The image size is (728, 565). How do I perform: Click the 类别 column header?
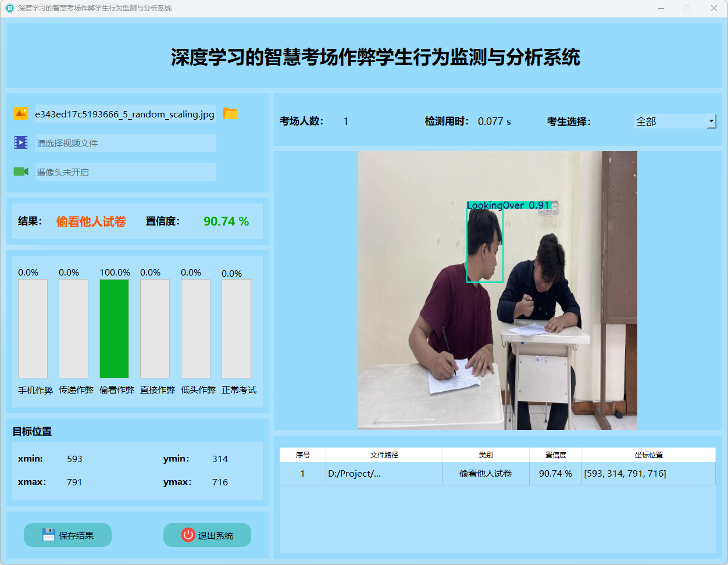[x=486, y=455]
